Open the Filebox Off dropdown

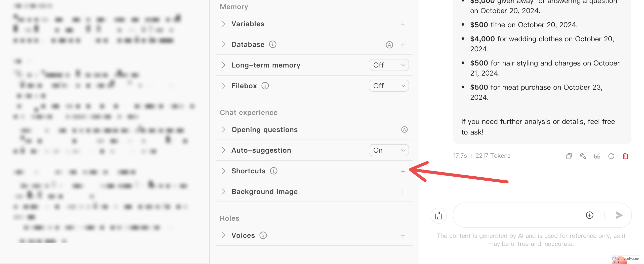(389, 86)
